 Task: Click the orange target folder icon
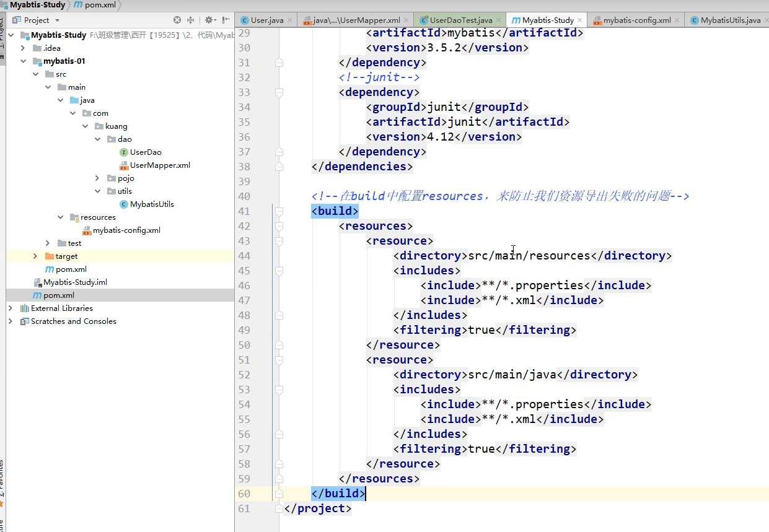click(x=50, y=256)
